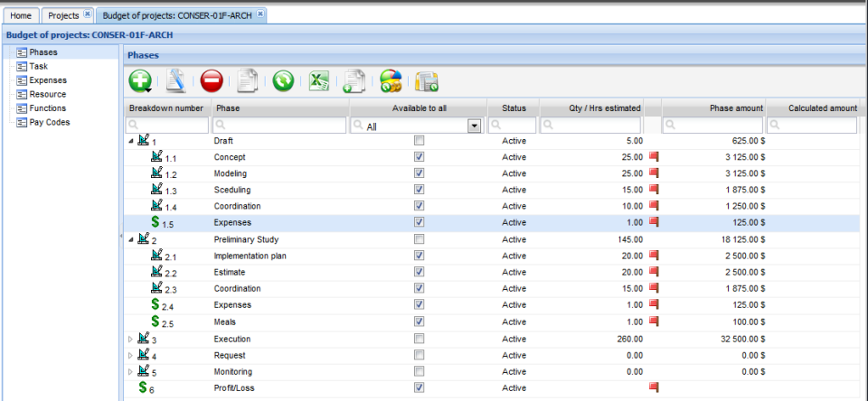
Task: Close the Projects tab
Action: click(88, 15)
